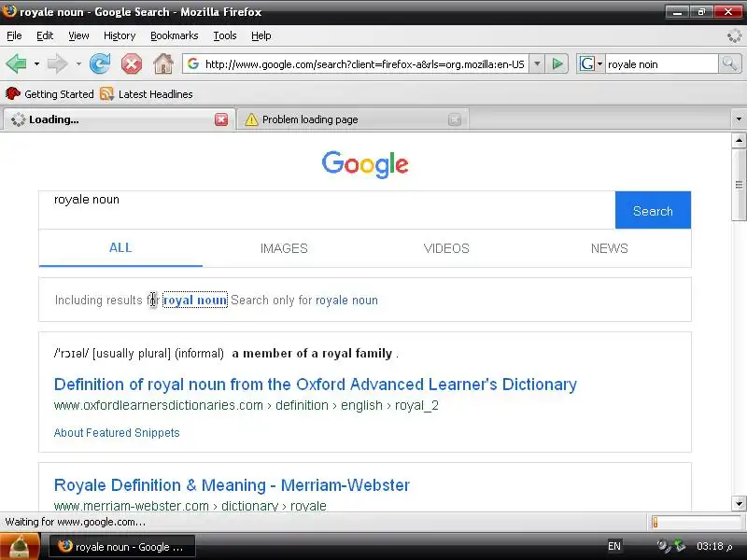Viewport: 747px width, 560px height.
Task: Click the system tray network icon
Action: (x=680, y=546)
